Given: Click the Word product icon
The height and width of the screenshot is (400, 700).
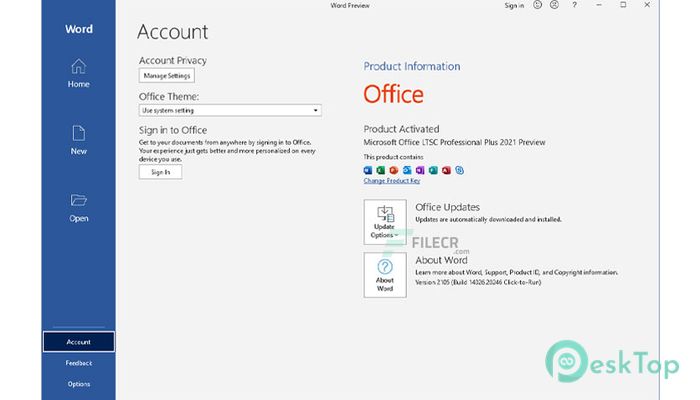Looking at the screenshot, I should pos(368,170).
